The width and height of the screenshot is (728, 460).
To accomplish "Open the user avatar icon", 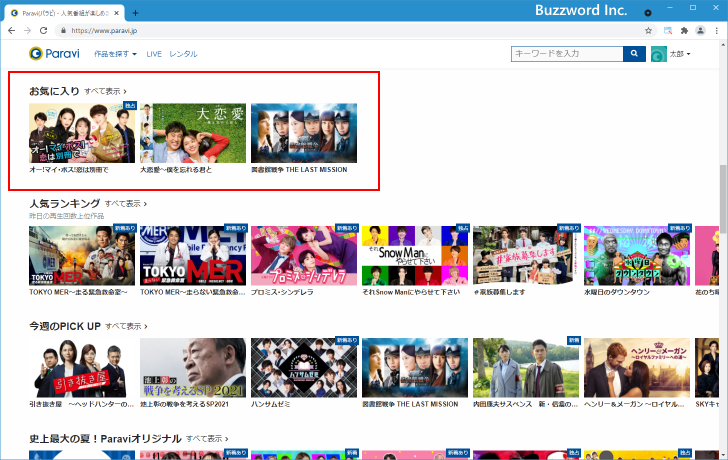I will 658,54.
